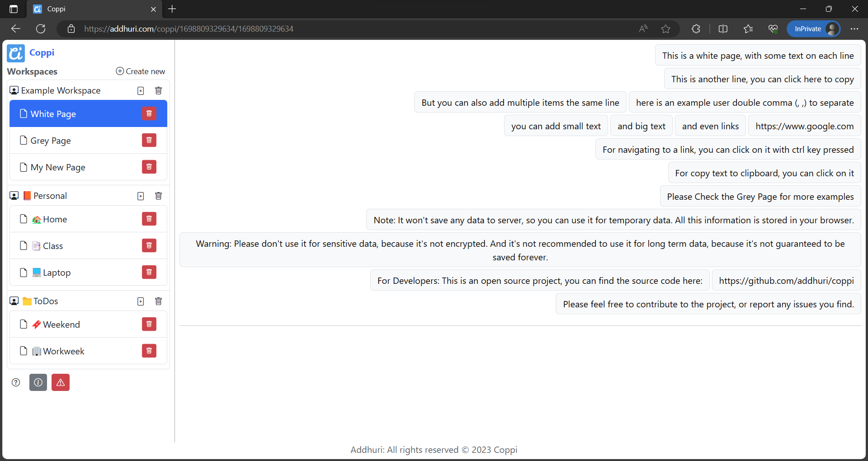The height and width of the screenshot is (461, 868).
Task: Click the red warning triangle button
Action: (61, 382)
